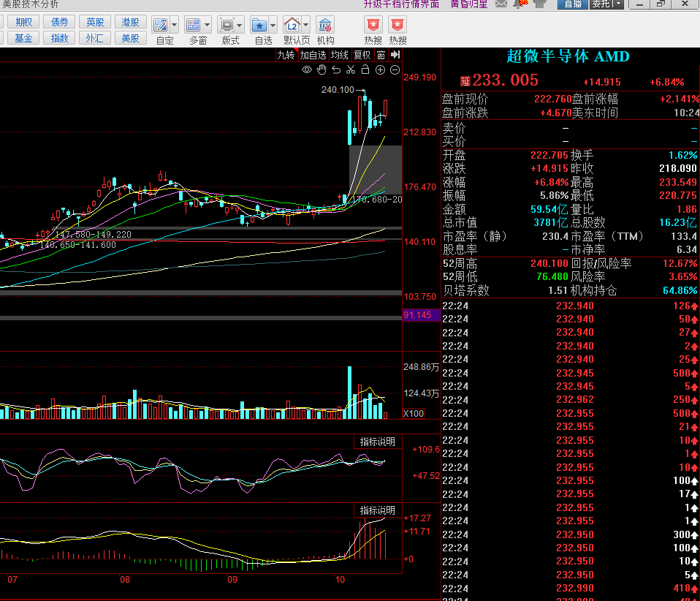
Task: Zoom in with the plus circle icon
Action: (380, 69)
